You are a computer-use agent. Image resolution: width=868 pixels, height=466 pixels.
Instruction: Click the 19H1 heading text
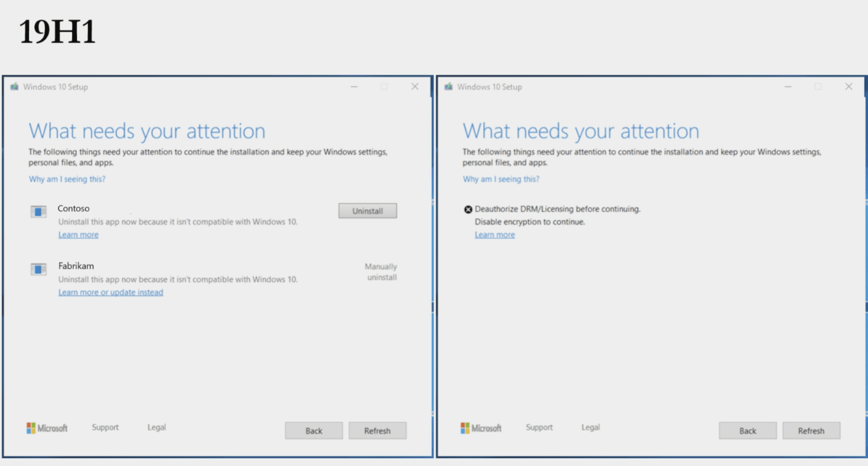coord(58,32)
